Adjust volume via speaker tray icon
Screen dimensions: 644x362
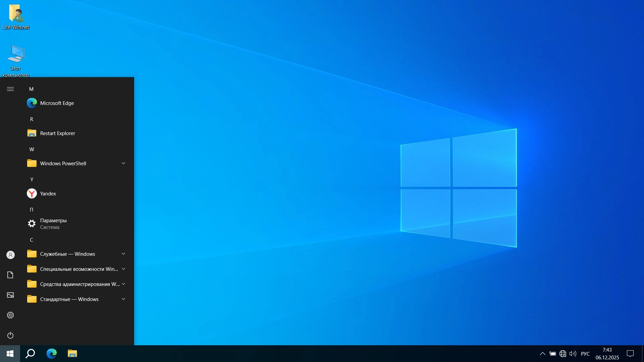tap(573, 354)
